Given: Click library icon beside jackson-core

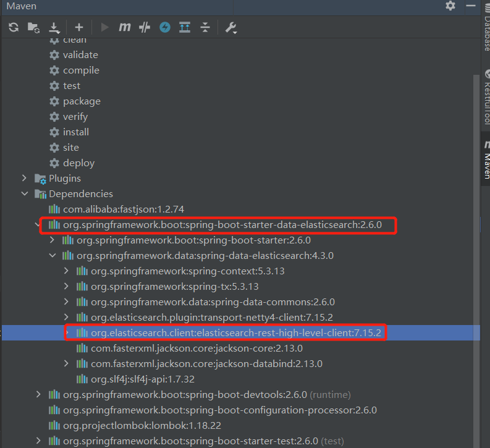Looking at the screenshot, I should [x=82, y=348].
